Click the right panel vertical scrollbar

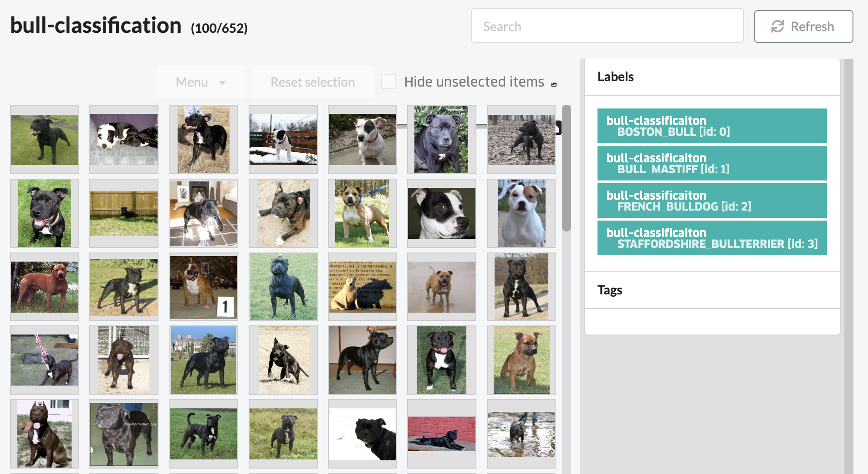(848, 266)
